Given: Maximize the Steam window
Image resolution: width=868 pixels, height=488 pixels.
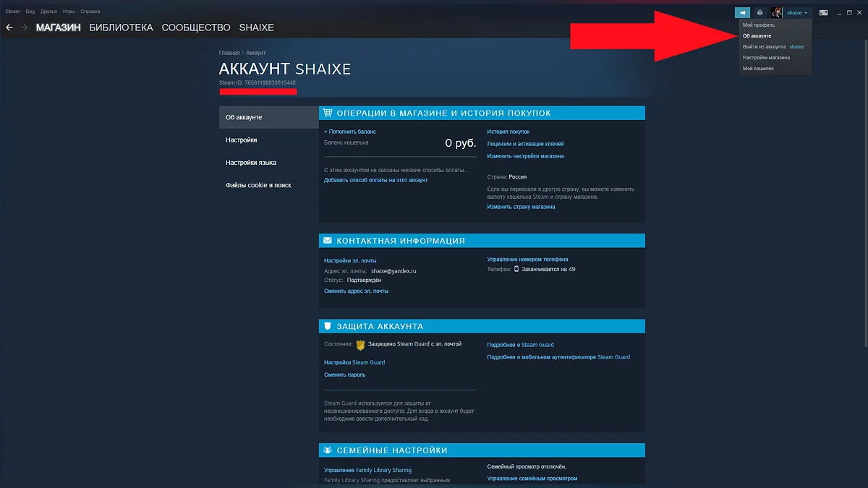Looking at the screenshot, I should [849, 12].
